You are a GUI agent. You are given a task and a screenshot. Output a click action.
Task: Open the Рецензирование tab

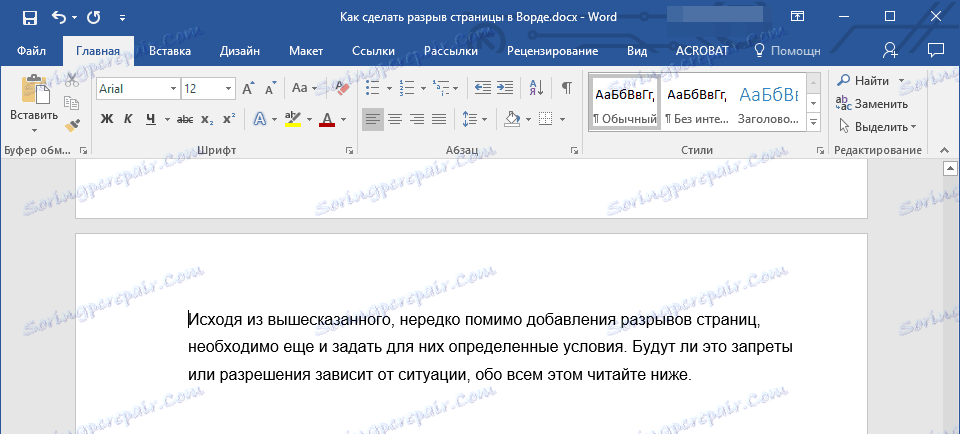pos(553,51)
